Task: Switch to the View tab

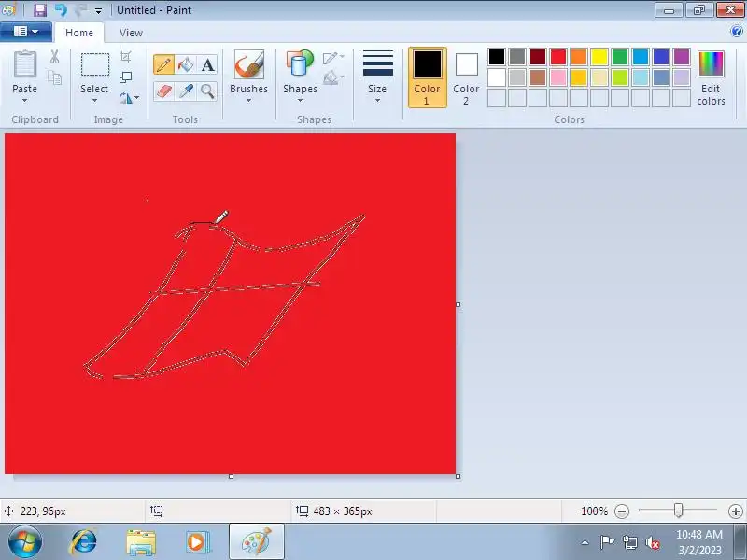Action: click(131, 33)
